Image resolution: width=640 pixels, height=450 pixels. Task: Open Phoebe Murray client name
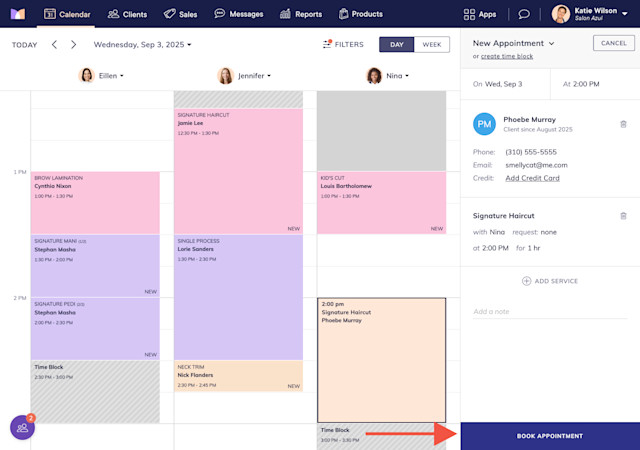(529, 120)
